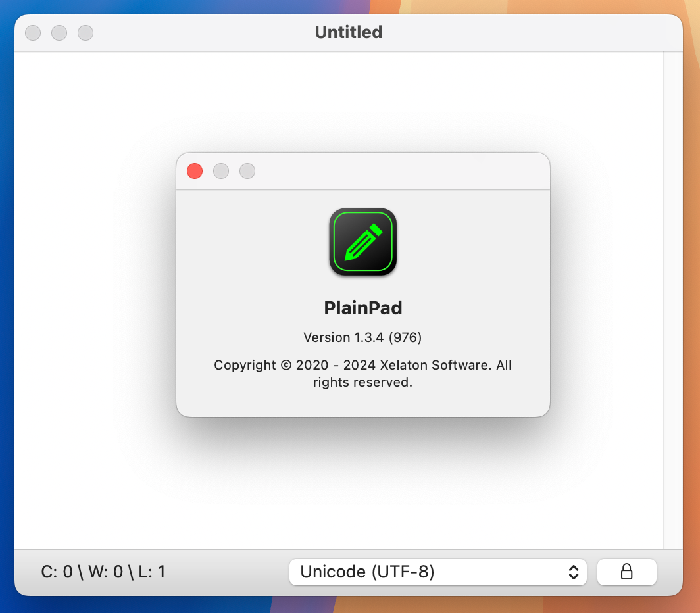Click the padlock button to lock editing
The width and height of the screenshot is (700, 613).
click(x=626, y=572)
